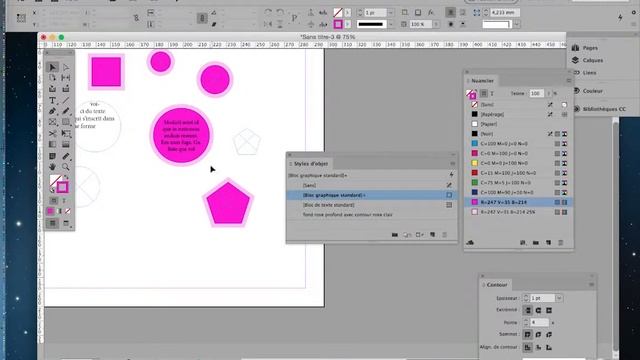Create a new object style group
This screenshot has height=360, width=640.
click(395, 235)
